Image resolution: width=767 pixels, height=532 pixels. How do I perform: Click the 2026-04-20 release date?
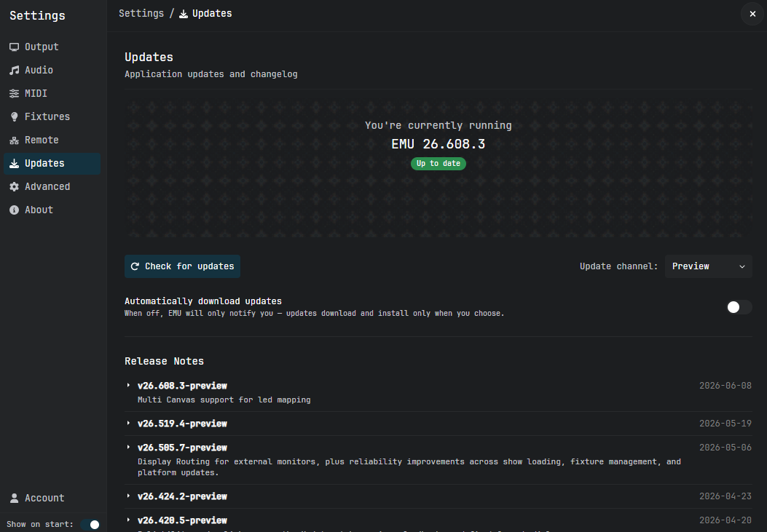(x=725, y=520)
